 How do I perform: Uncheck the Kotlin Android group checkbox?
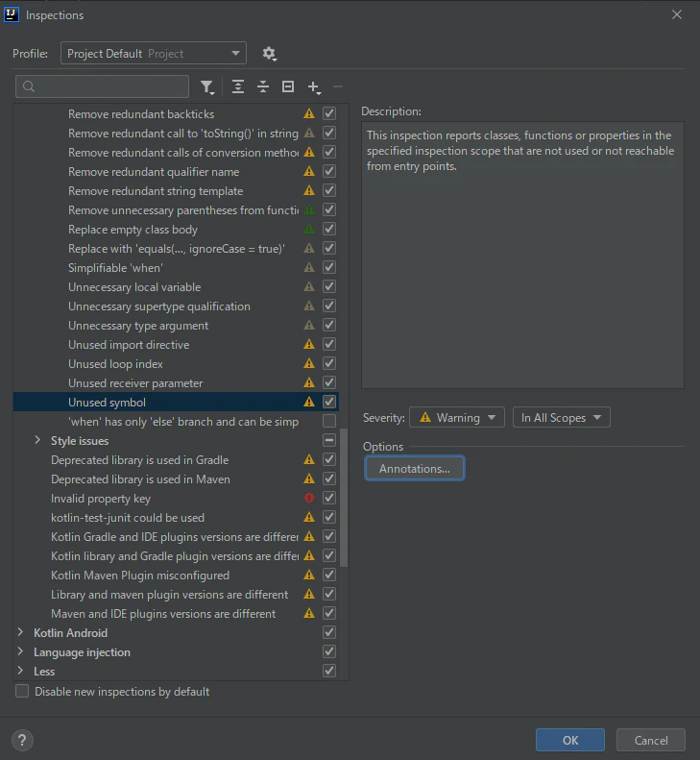point(329,632)
